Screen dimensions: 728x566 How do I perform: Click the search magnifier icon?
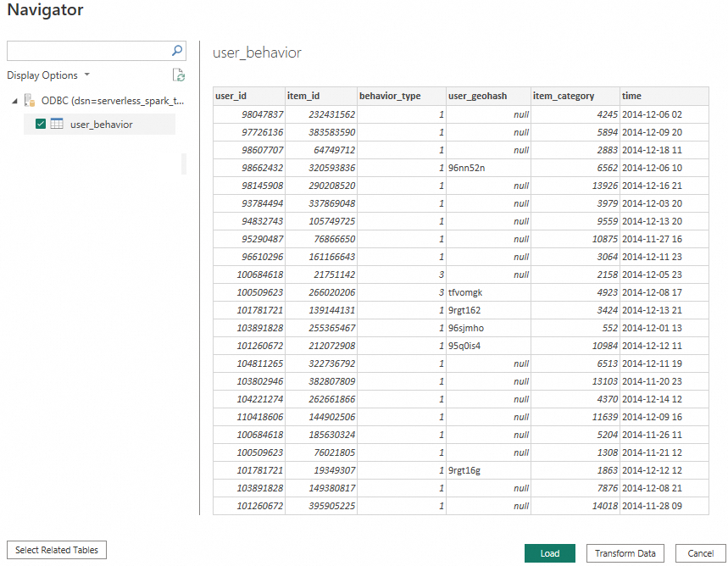point(177,51)
